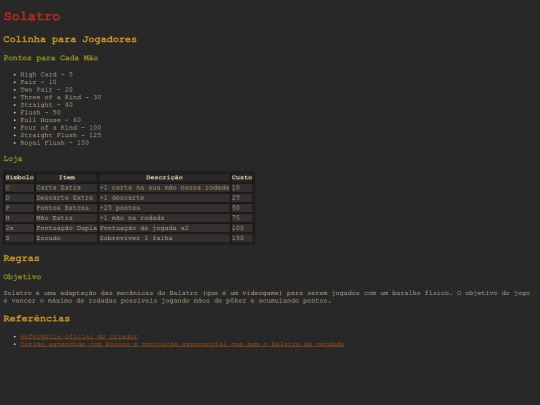This screenshot has width=540, height=405.
Task: Click the "Escudo" item cell
Action: (x=66, y=238)
